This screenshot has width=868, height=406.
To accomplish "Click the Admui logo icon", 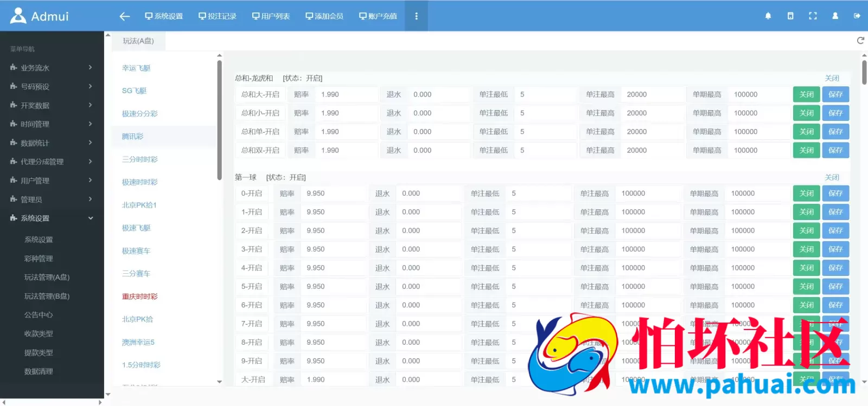I will (18, 16).
